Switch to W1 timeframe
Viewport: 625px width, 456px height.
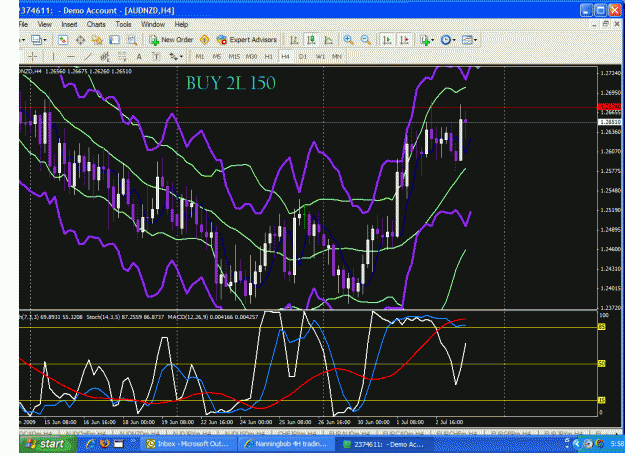320,57
